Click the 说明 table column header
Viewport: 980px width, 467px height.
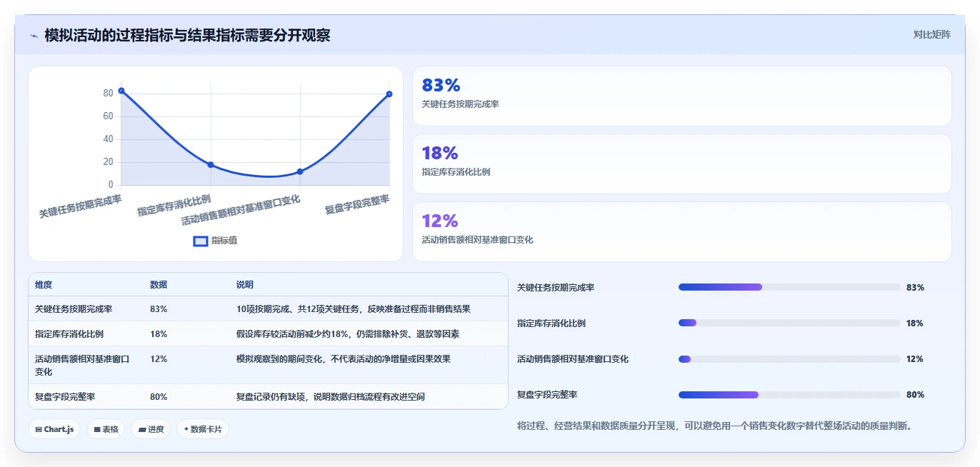point(369,284)
